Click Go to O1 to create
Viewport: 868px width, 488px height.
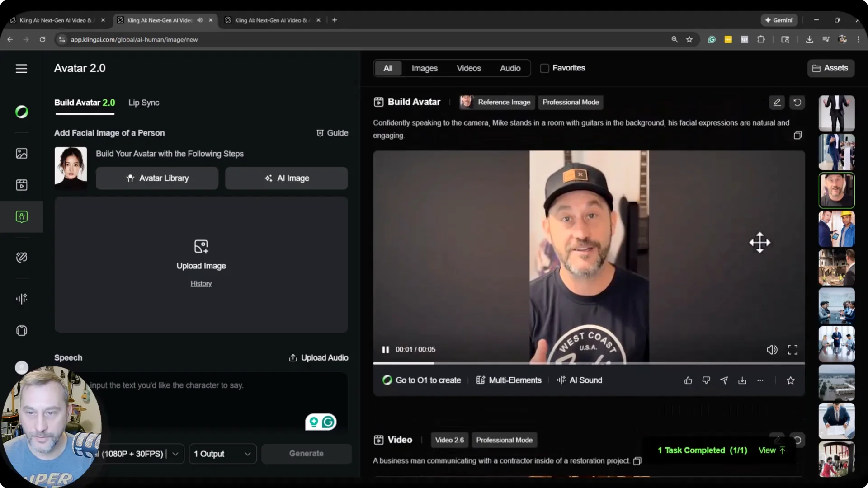(x=422, y=380)
